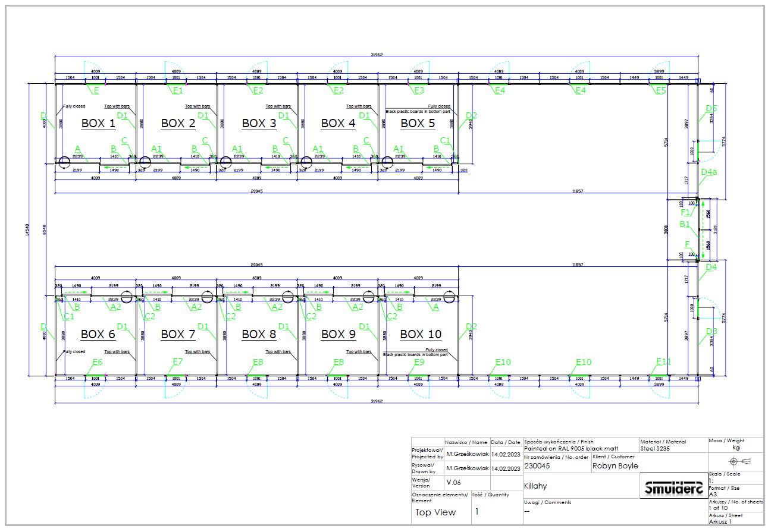Select the version V.06 cell
The width and height of the screenshot is (768, 532).
(454, 482)
